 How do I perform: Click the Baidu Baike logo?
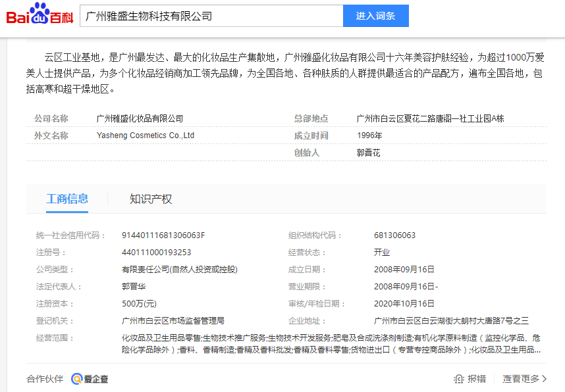click(x=40, y=14)
